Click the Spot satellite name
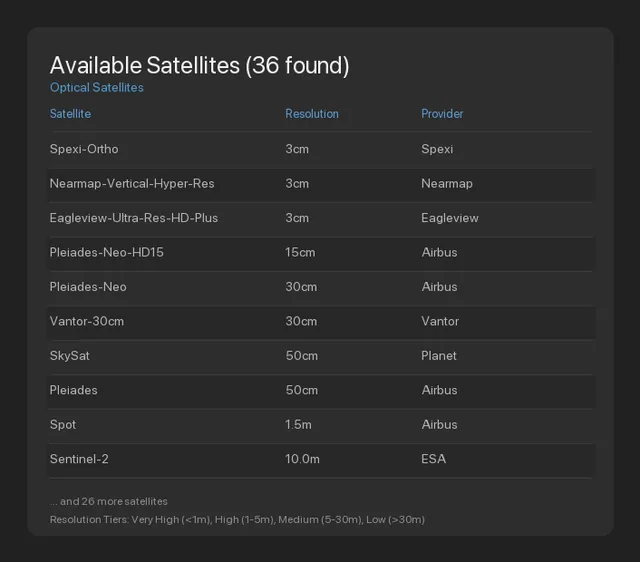 point(63,425)
